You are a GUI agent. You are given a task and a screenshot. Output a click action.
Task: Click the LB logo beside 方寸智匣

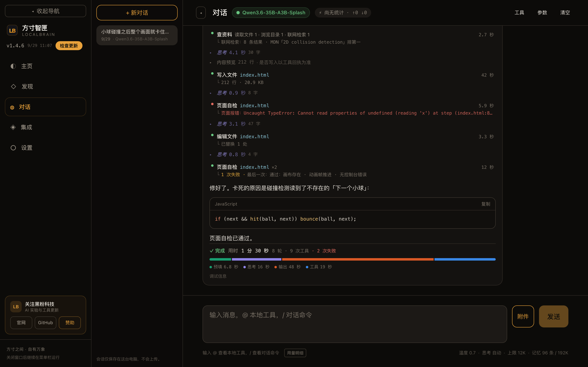[12, 30]
